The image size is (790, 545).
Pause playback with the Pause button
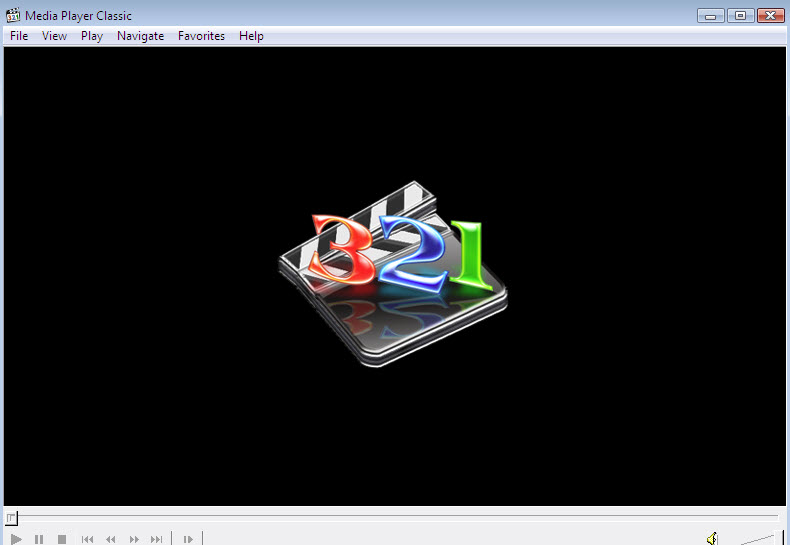(x=39, y=539)
